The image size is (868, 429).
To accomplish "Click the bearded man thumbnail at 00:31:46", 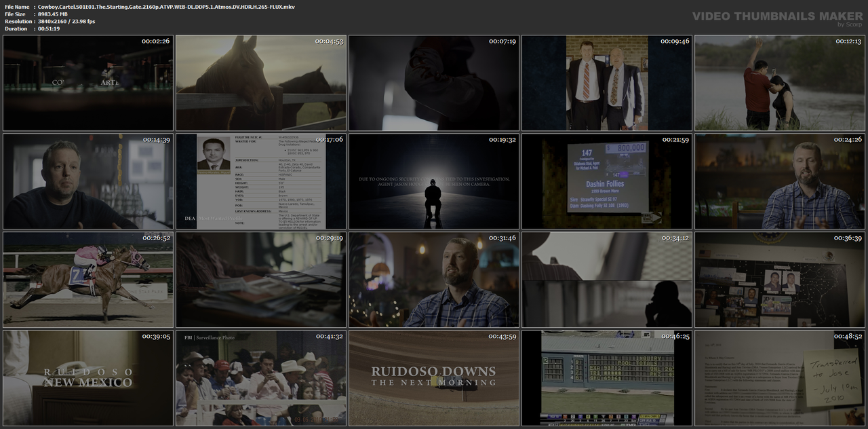I will click(434, 280).
